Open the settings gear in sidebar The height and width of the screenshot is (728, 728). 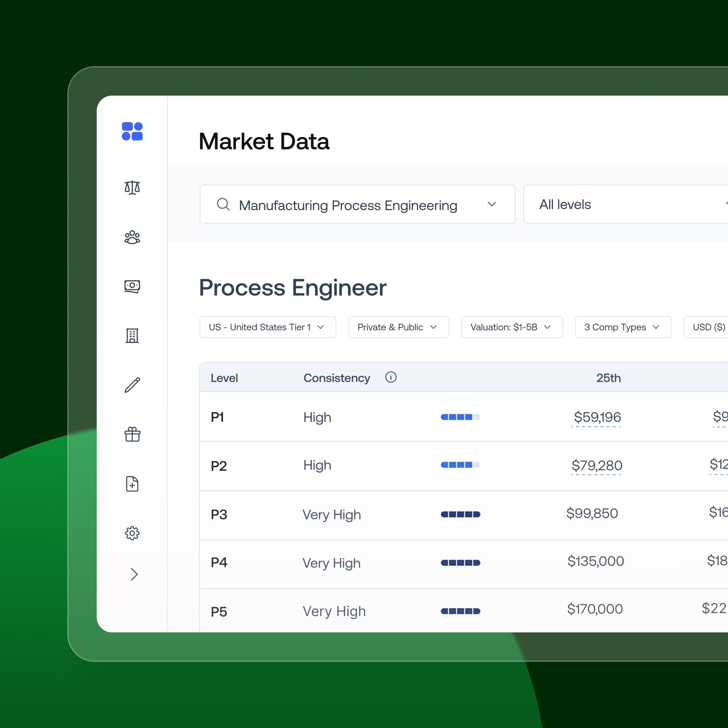[132, 533]
